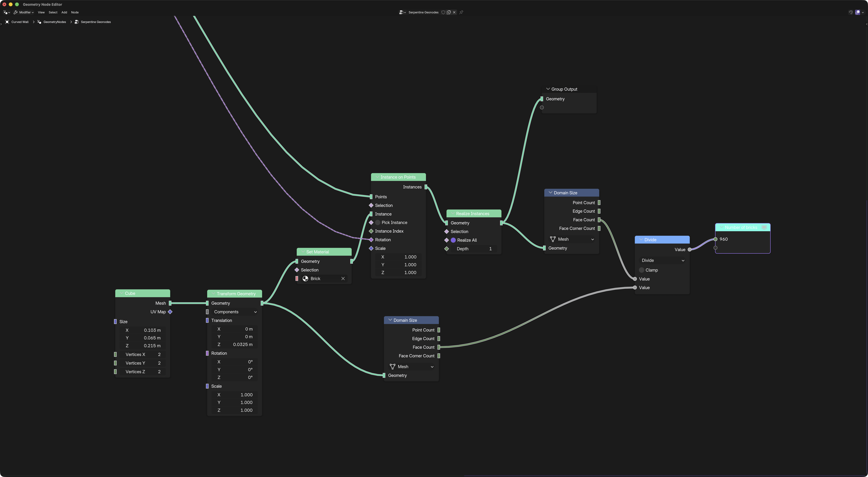Screen dimensions: 868x477
Task: Duplicate the Serpentine Geonodes node group
Action: tap(449, 12)
